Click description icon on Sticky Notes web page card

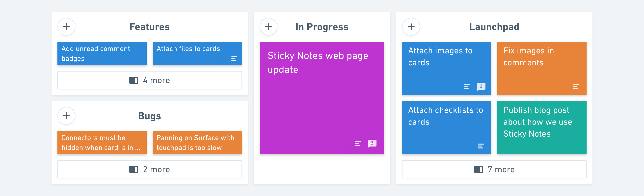(x=358, y=144)
